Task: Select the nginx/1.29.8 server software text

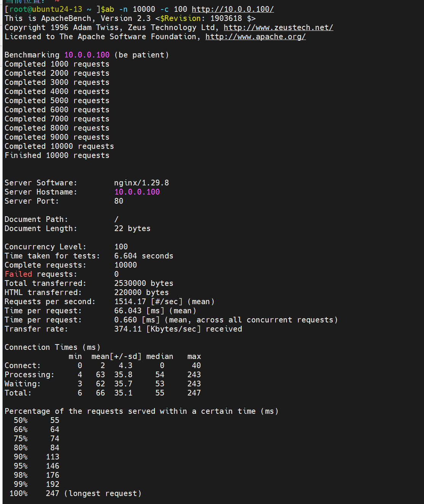Action: point(142,183)
